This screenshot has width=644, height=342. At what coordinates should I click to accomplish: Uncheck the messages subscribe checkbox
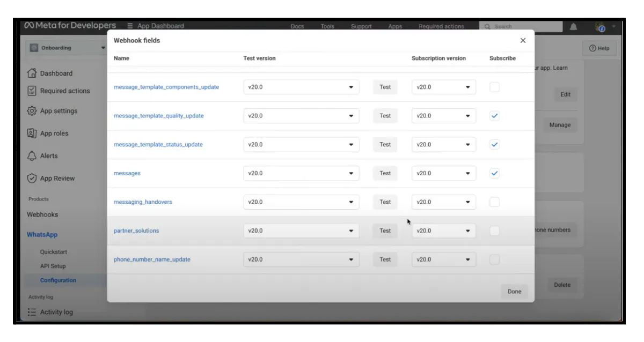494,173
